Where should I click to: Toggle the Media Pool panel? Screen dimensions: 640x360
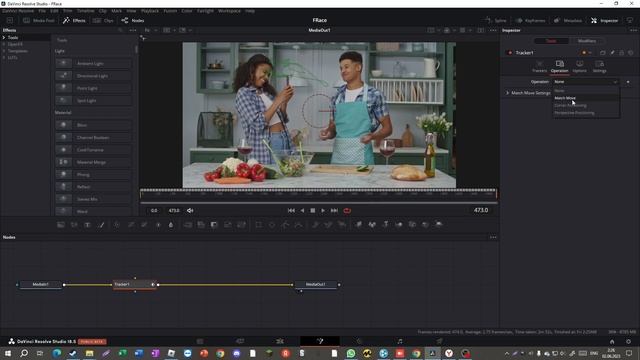pyautogui.click(x=39, y=20)
